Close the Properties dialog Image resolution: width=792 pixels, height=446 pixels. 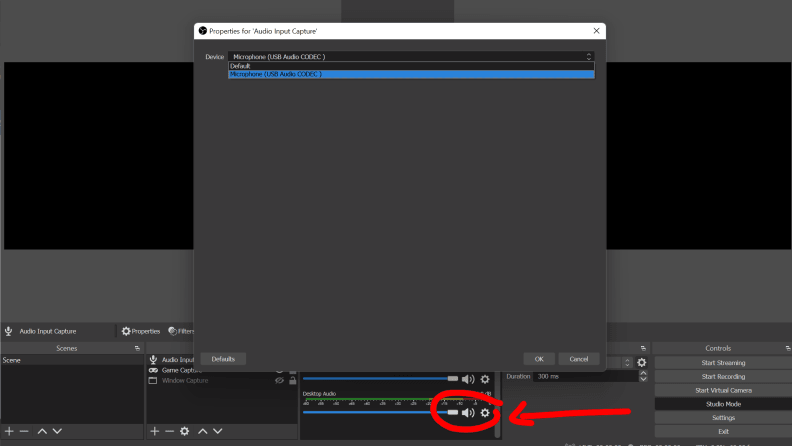(597, 31)
